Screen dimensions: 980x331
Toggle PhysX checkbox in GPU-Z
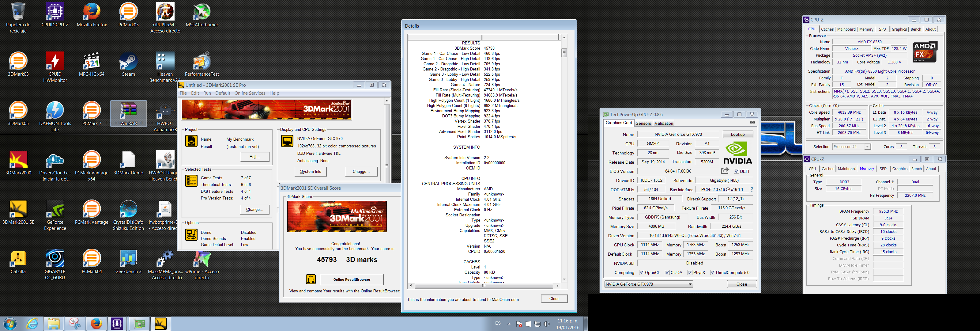click(x=690, y=272)
